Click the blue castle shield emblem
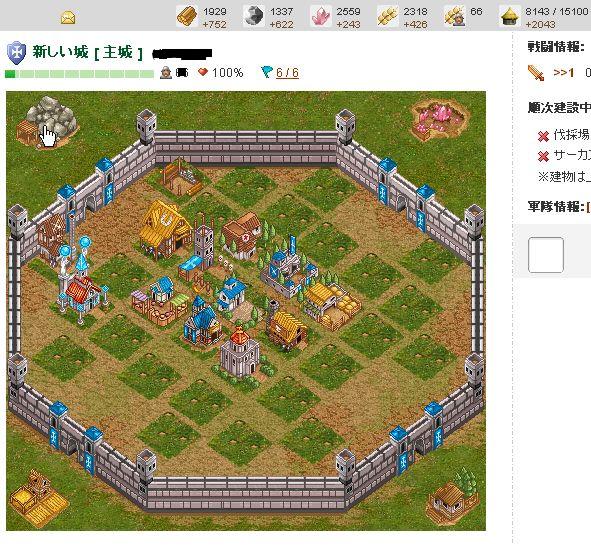Screen dimensions: 591x545 [17, 53]
